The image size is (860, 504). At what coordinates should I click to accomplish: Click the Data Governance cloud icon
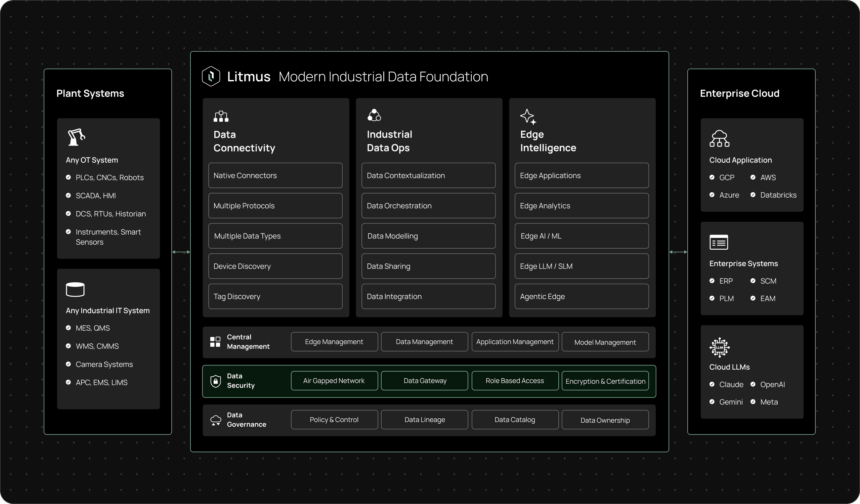point(215,420)
